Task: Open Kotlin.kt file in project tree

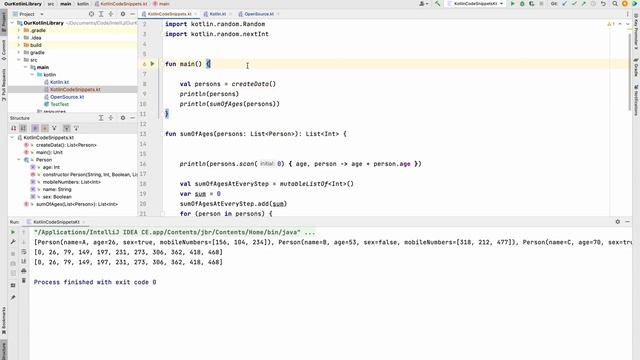Action: [x=59, y=82]
